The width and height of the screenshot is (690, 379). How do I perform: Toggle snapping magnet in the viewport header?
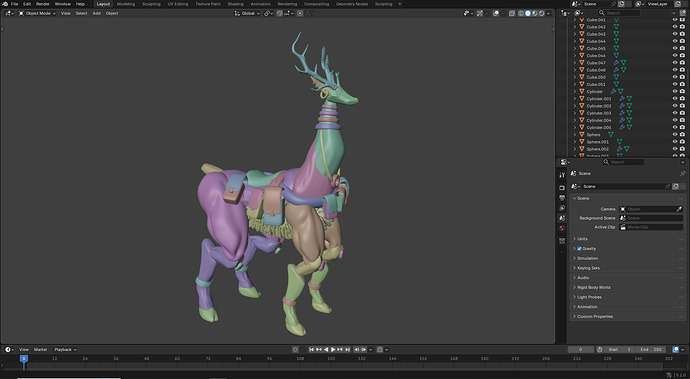pos(279,13)
